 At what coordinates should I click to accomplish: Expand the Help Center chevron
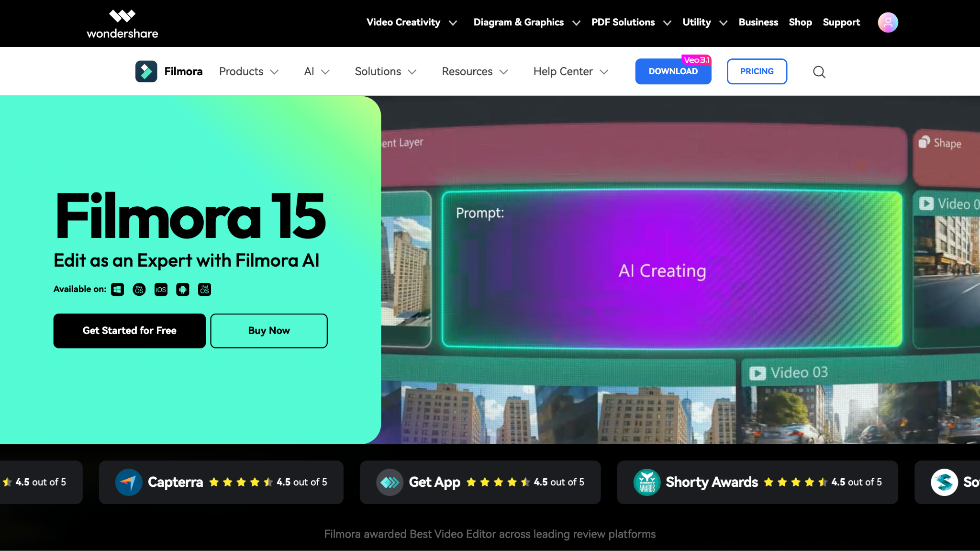(604, 72)
